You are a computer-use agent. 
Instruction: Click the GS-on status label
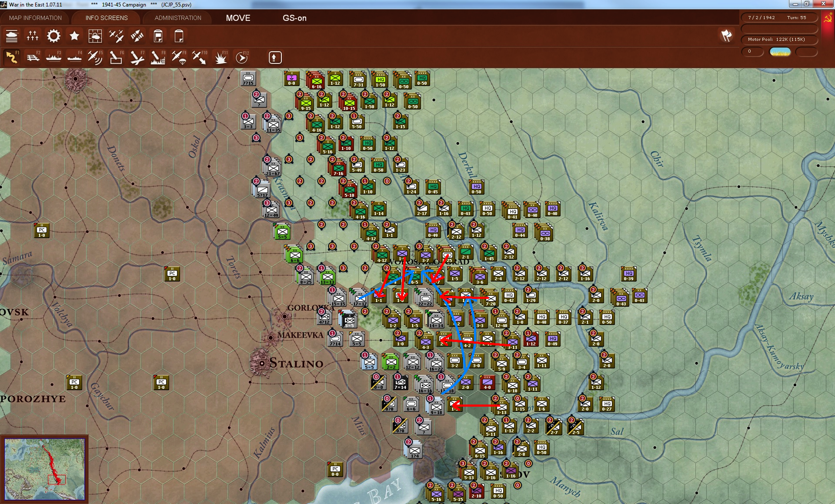294,18
